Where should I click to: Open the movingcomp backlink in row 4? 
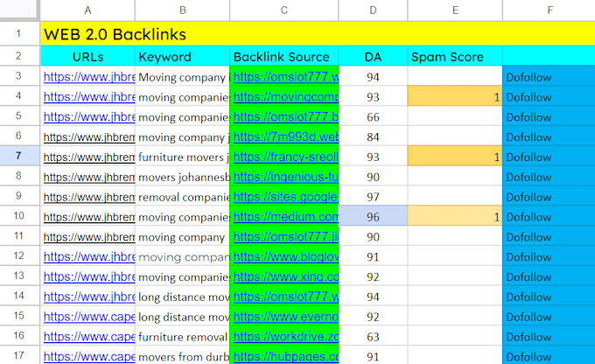click(286, 97)
